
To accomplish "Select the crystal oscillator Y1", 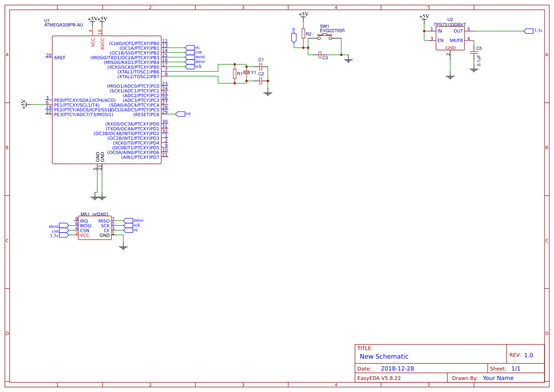I will pos(247,73).
